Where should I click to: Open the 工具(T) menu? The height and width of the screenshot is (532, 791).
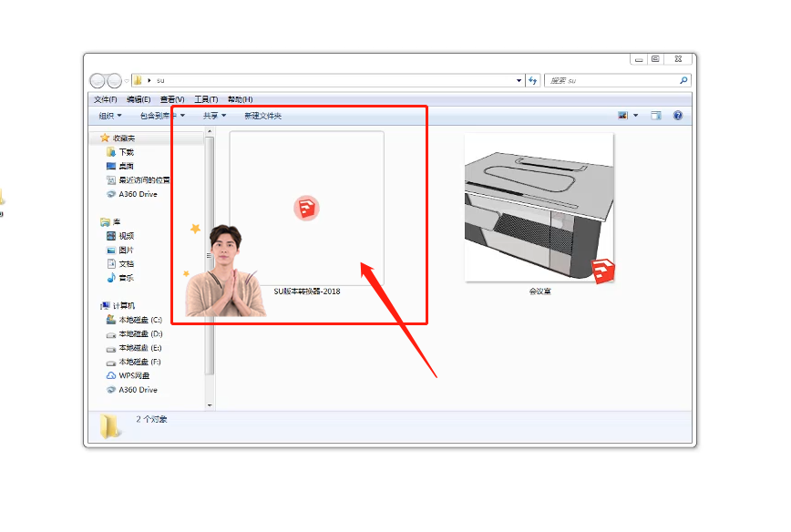pyautogui.click(x=206, y=99)
